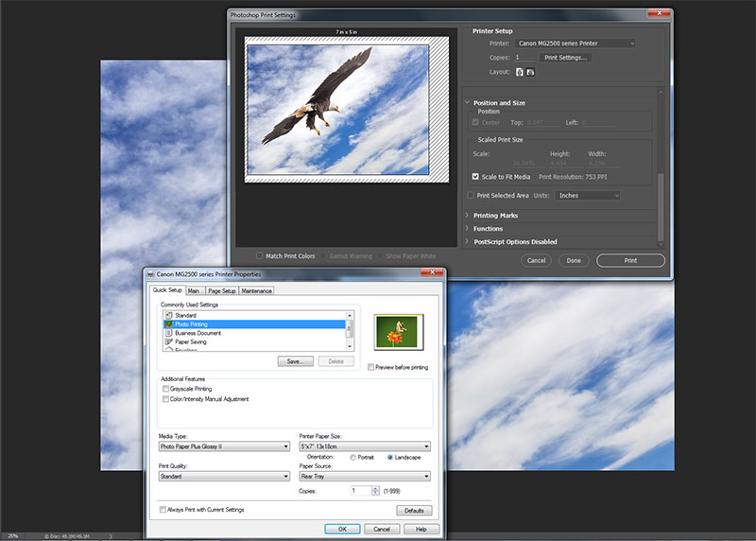Viewport: 756px width, 541px height.
Task: Click the Print Settings... button
Action: (566, 58)
